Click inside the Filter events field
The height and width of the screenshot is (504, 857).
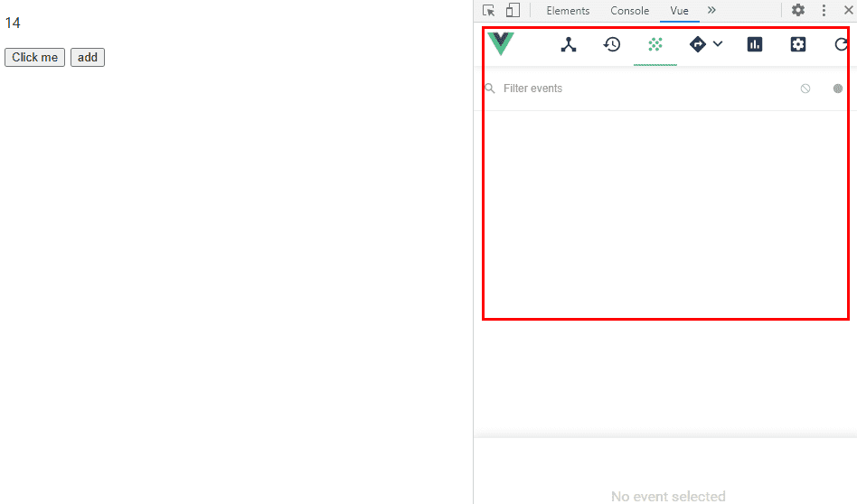tap(645, 89)
